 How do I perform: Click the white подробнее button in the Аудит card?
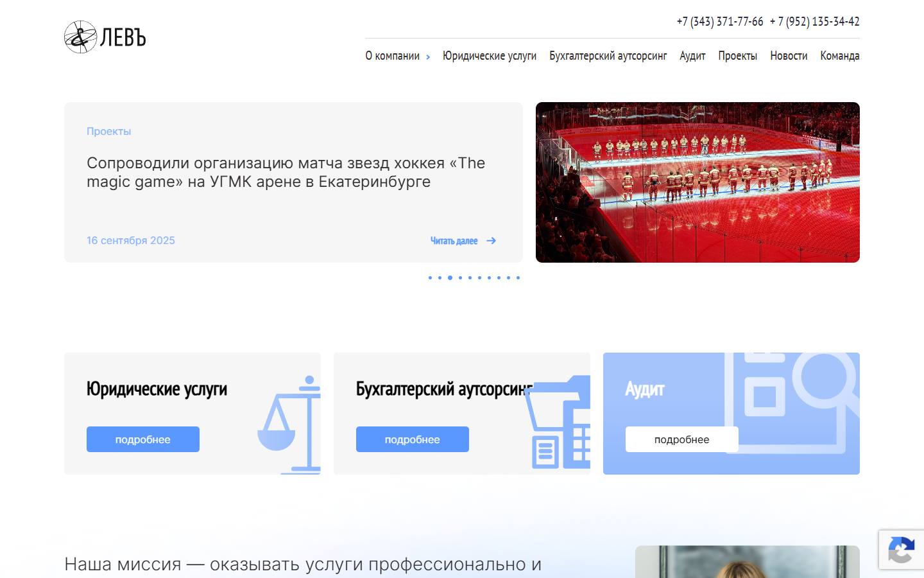point(682,439)
